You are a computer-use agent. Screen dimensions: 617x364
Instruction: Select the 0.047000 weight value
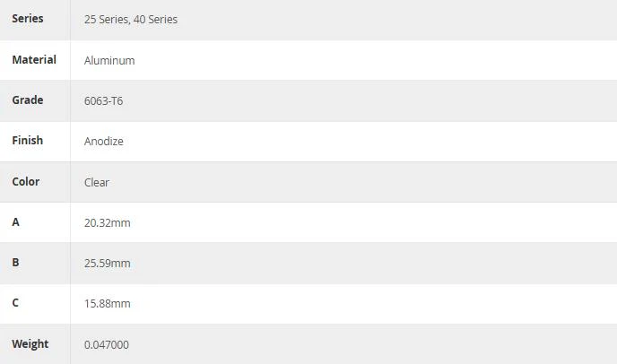click(x=106, y=345)
